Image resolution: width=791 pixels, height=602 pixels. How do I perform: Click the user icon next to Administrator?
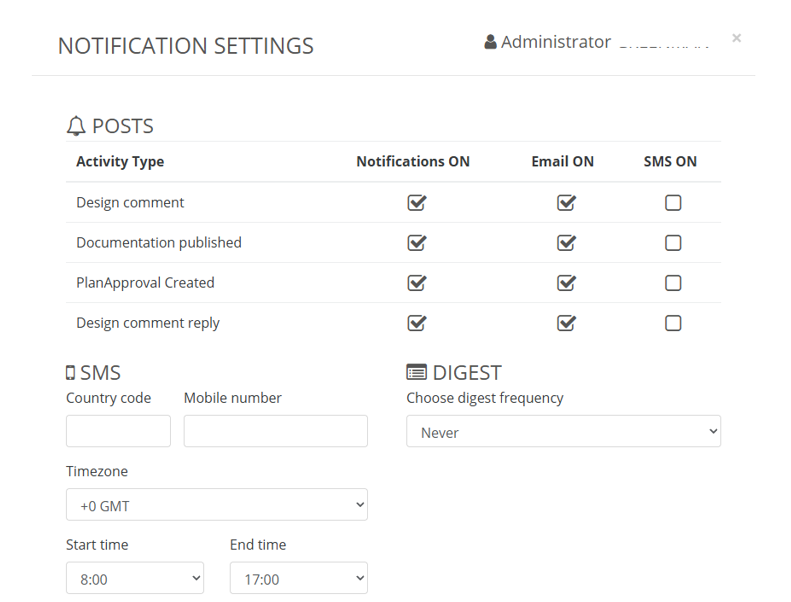click(490, 42)
